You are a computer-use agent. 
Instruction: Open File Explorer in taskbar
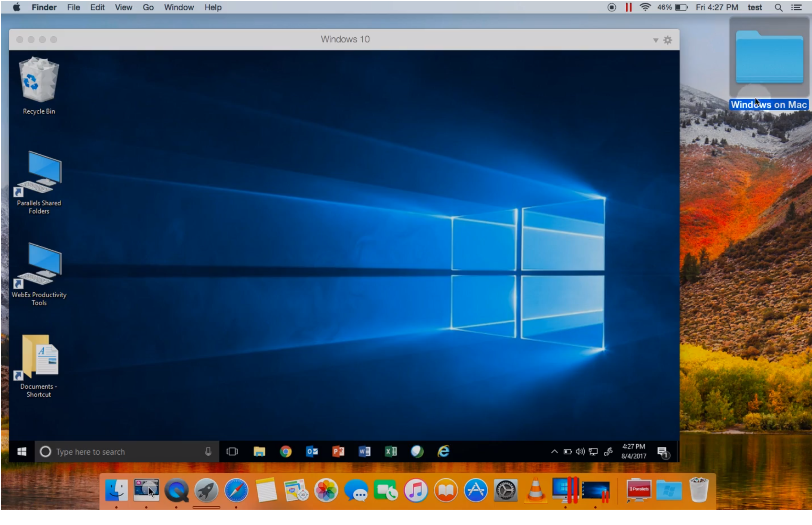(x=259, y=452)
